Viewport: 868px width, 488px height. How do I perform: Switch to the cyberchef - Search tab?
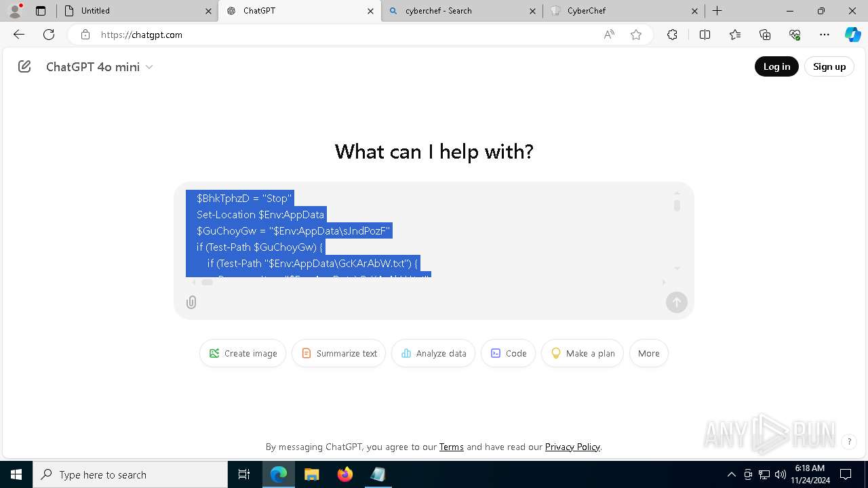(462, 11)
